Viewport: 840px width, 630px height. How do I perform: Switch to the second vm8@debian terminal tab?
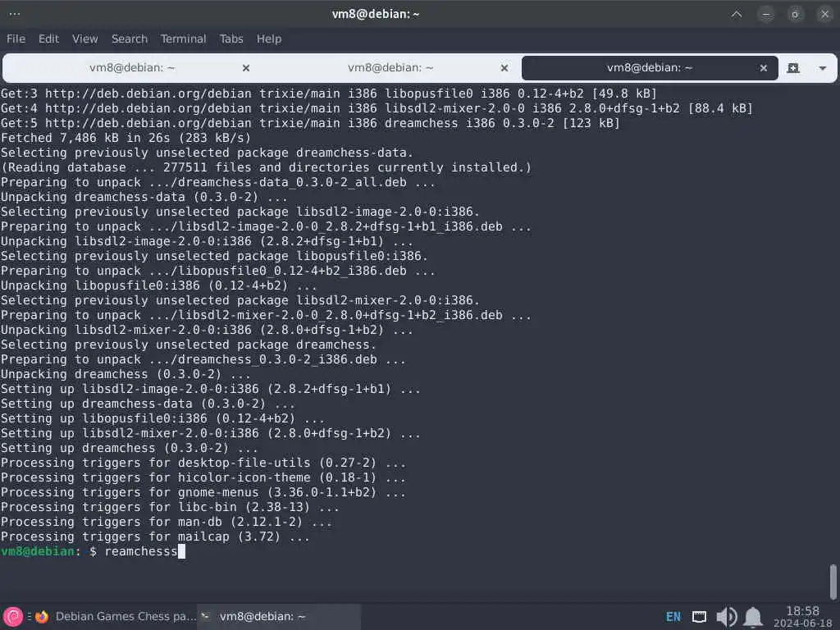pyautogui.click(x=390, y=67)
